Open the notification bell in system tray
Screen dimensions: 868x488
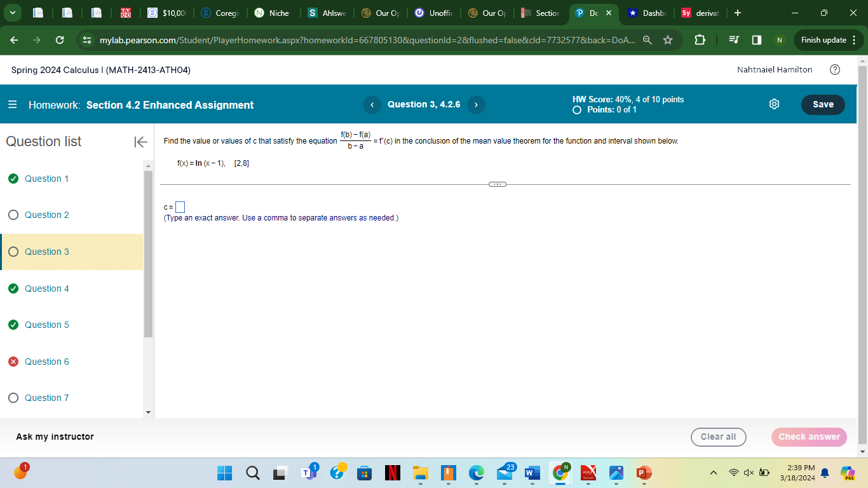(825, 473)
